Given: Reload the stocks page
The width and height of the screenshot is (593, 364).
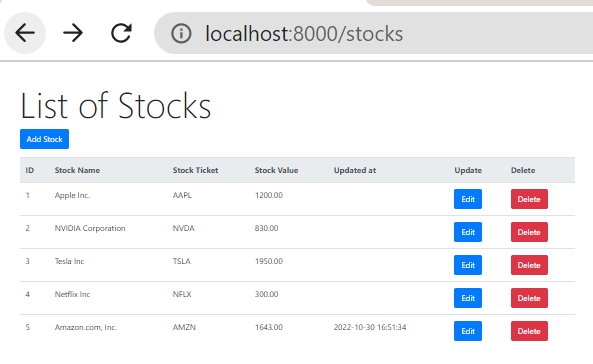Looking at the screenshot, I should click(x=121, y=33).
